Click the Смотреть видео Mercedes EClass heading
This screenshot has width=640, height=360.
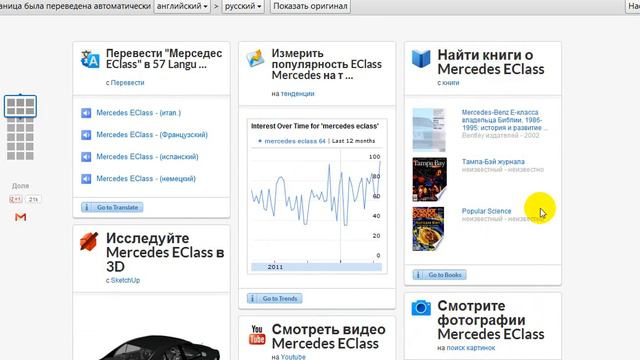(x=329, y=336)
